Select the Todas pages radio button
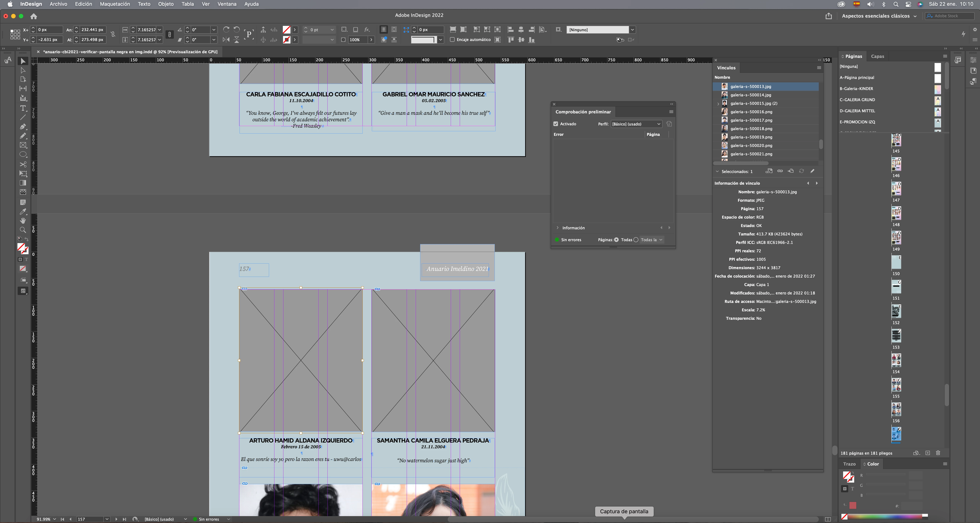Image resolution: width=980 pixels, height=523 pixels. (616, 239)
